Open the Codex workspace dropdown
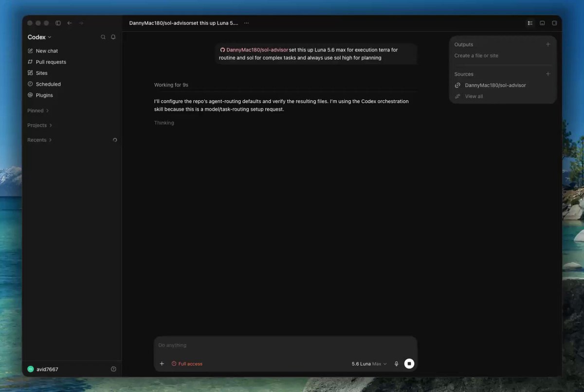The width and height of the screenshot is (584, 392). coord(39,37)
